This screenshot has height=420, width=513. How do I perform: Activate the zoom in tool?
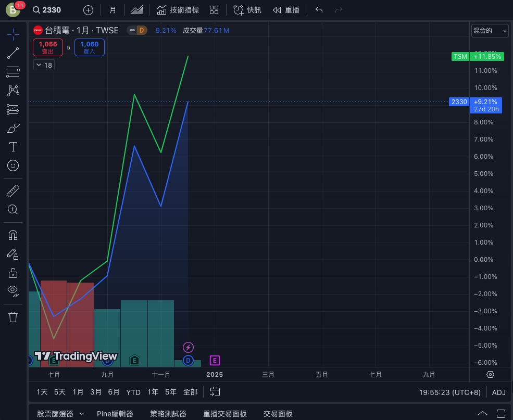coord(13,210)
